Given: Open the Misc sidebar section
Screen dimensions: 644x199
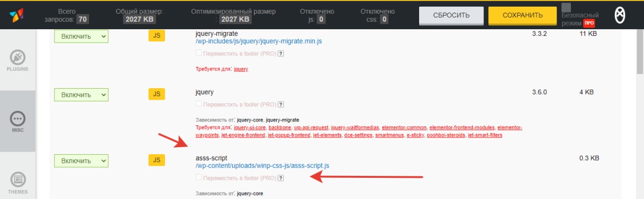Looking at the screenshot, I should pyautogui.click(x=18, y=121).
